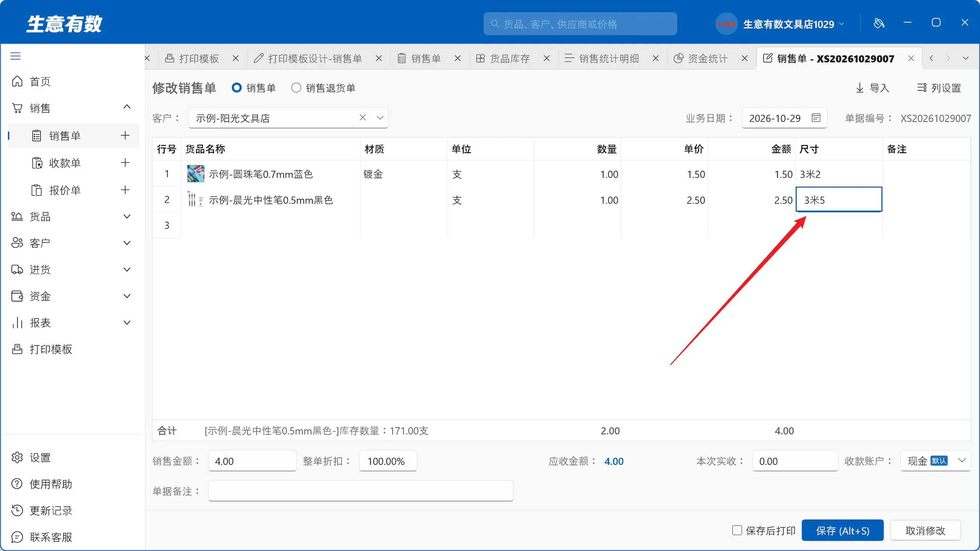Viewport: 980px width, 551px height.
Task: Click the 示例-晨光中性笔0.5mm黑色 thumbnail
Action: click(196, 199)
